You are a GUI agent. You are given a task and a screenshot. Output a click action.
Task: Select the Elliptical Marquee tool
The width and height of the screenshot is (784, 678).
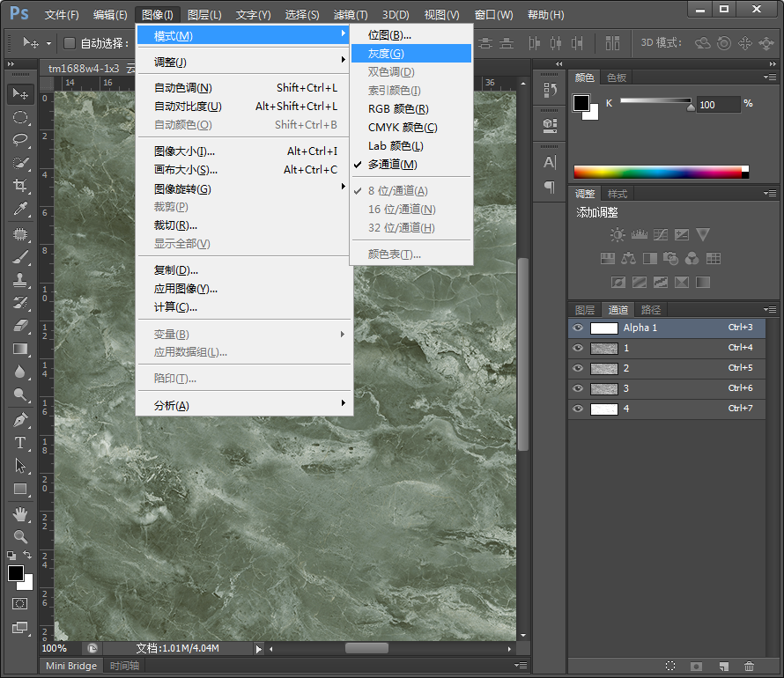point(20,117)
